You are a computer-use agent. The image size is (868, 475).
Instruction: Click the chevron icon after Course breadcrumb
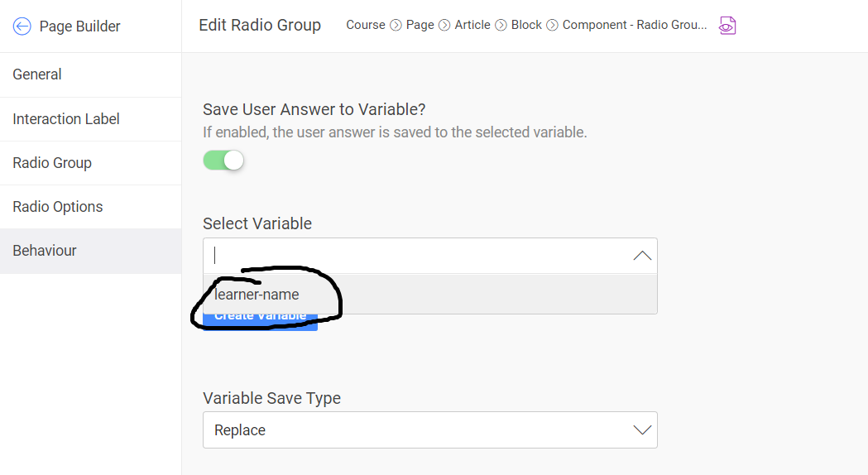(x=396, y=26)
